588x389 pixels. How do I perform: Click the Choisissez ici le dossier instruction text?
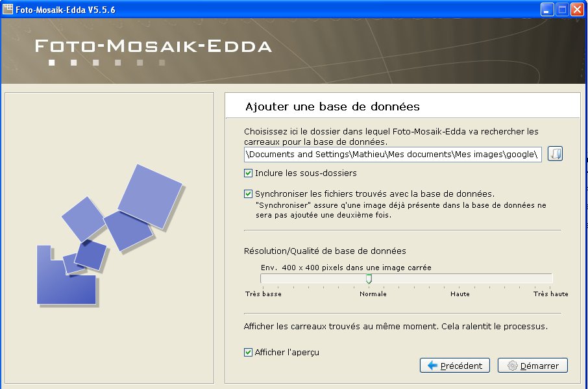click(391, 136)
